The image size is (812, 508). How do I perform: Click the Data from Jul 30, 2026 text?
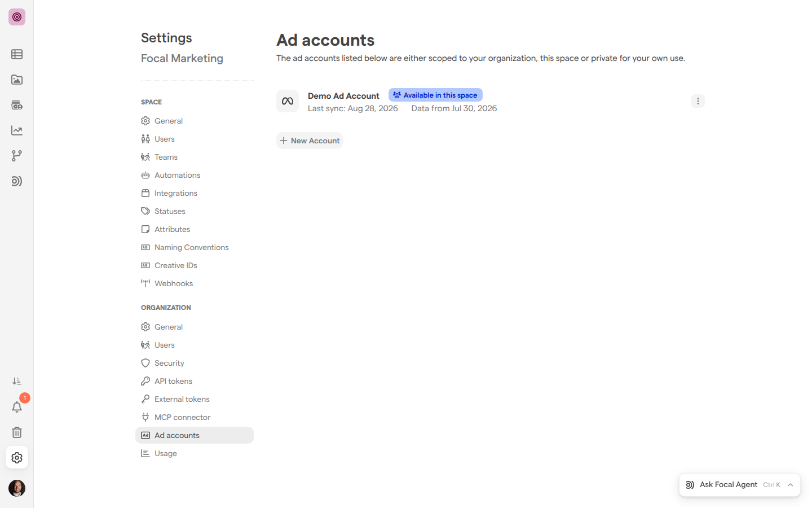[454, 108]
